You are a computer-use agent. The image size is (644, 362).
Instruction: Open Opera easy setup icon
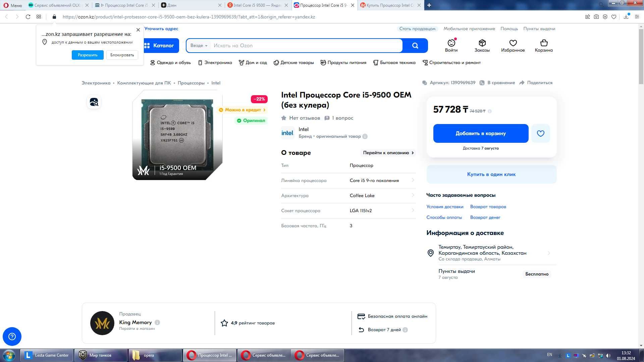637,17
